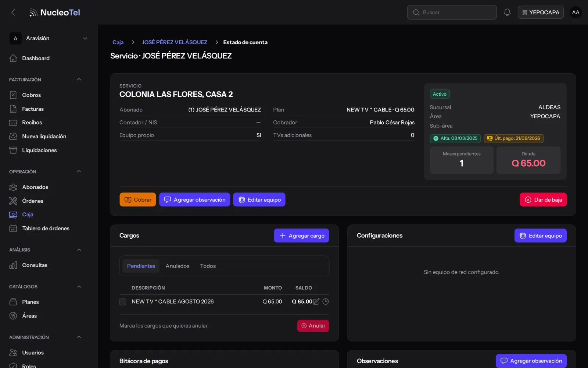Image resolution: width=588 pixels, height=368 pixels.
Task: Go back with the top-left arrow
Action: 13,13
